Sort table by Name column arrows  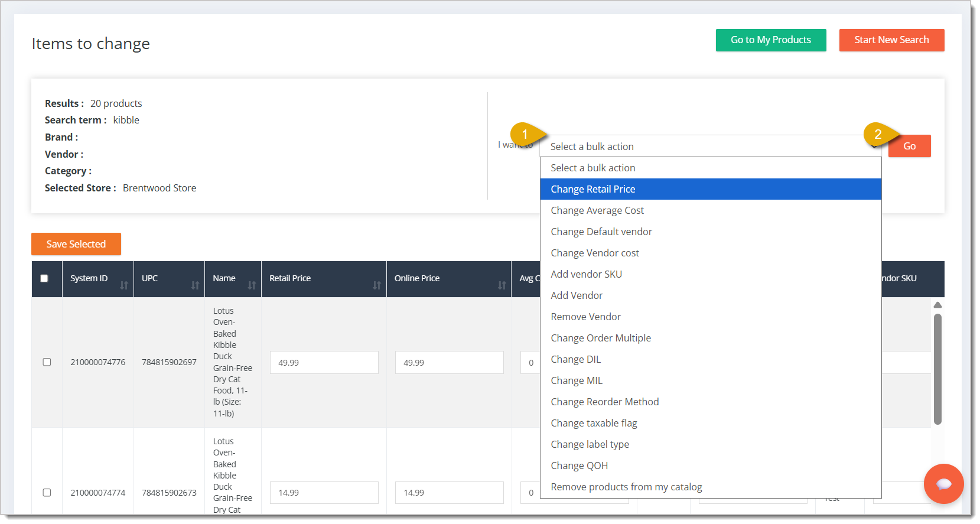click(252, 285)
